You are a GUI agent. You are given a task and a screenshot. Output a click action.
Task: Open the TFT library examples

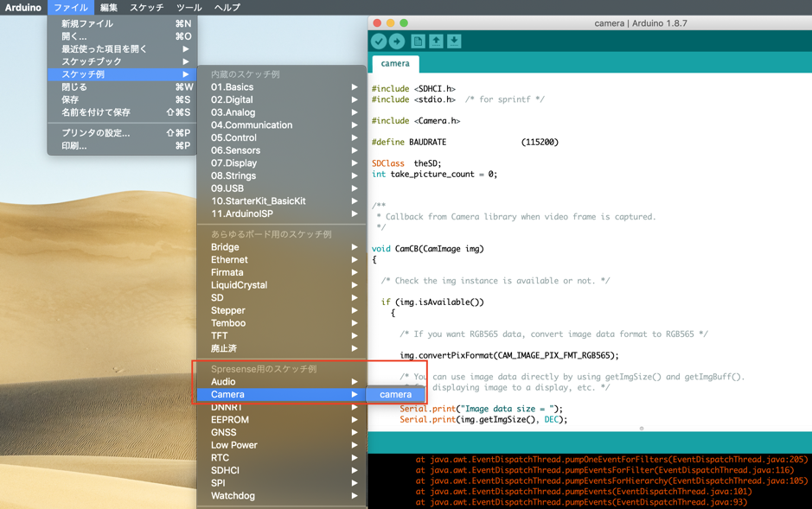click(x=282, y=335)
